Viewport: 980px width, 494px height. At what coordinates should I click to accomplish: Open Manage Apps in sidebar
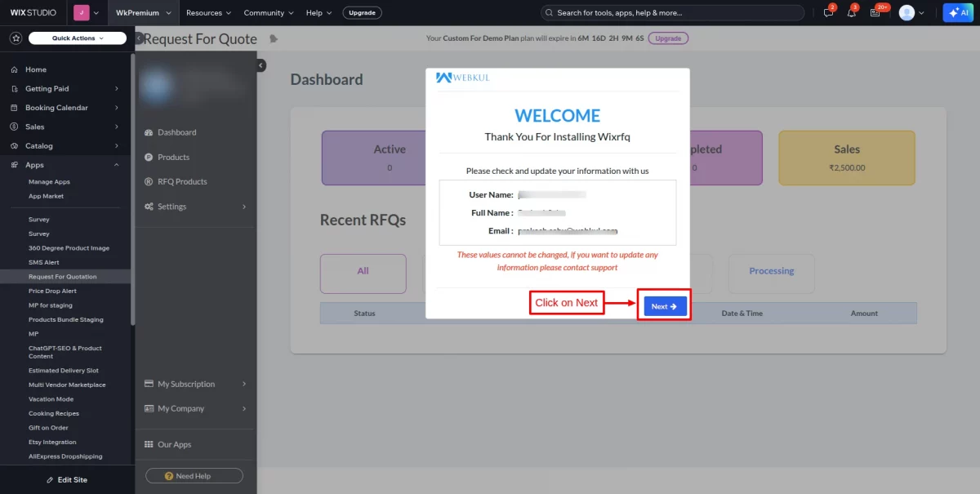[x=49, y=182]
